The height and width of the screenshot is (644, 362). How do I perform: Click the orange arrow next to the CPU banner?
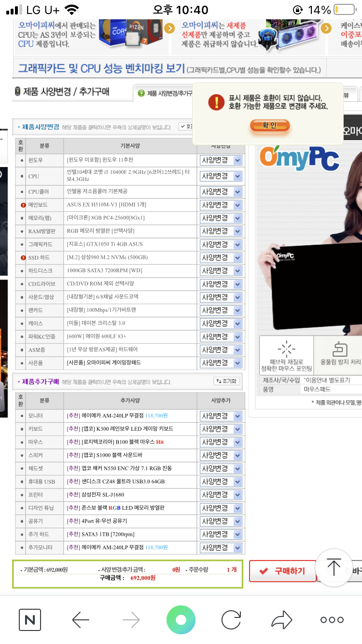tap(169, 28)
